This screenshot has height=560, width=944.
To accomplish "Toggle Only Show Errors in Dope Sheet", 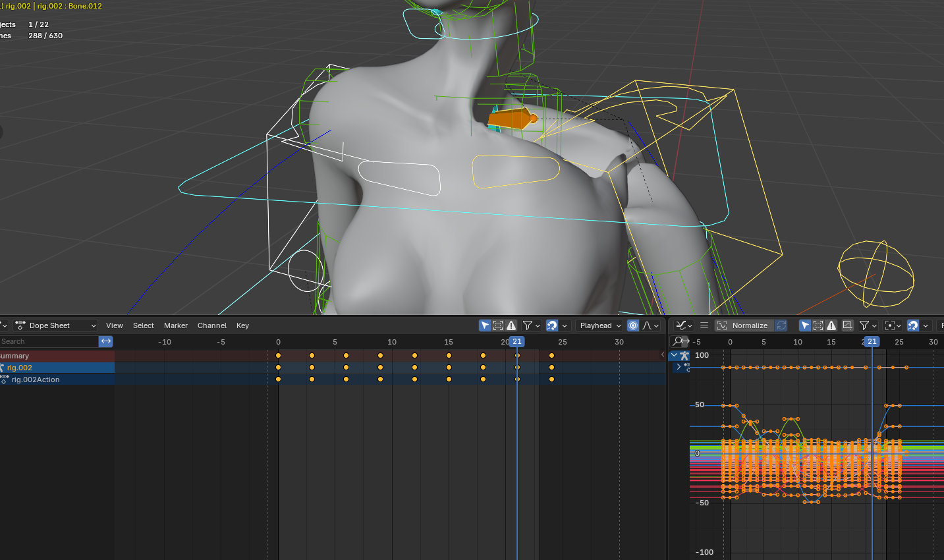I will click(x=511, y=325).
